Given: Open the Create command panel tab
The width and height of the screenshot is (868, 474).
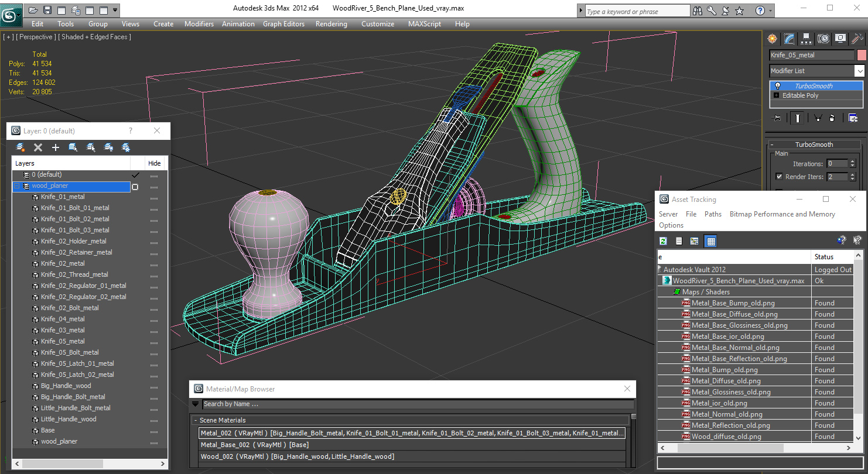Looking at the screenshot, I should click(773, 39).
